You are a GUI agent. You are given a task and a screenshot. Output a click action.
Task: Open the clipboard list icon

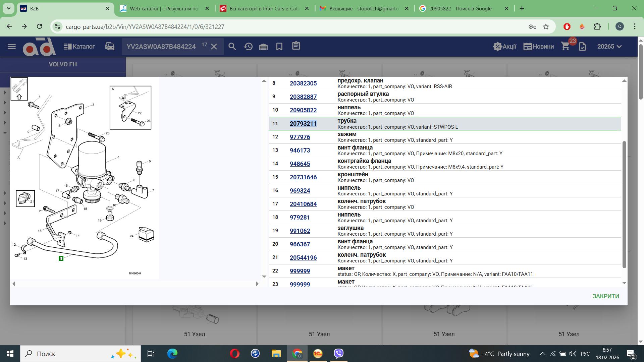click(296, 46)
